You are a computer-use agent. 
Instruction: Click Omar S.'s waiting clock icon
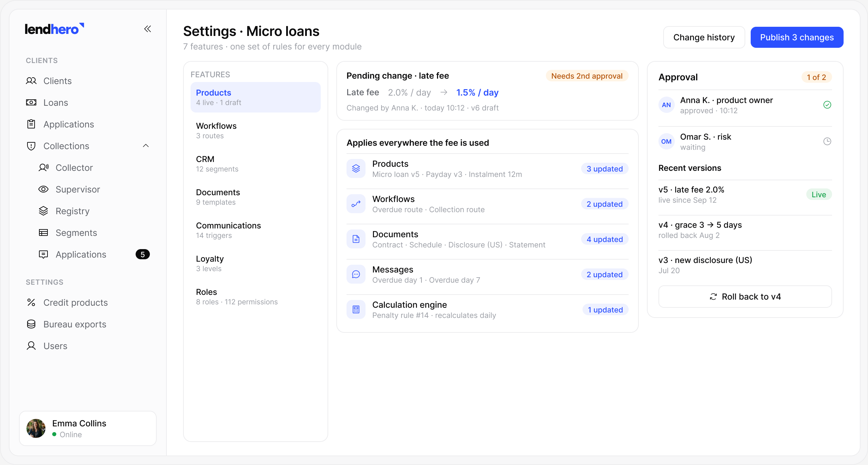pyautogui.click(x=827, y=141)
